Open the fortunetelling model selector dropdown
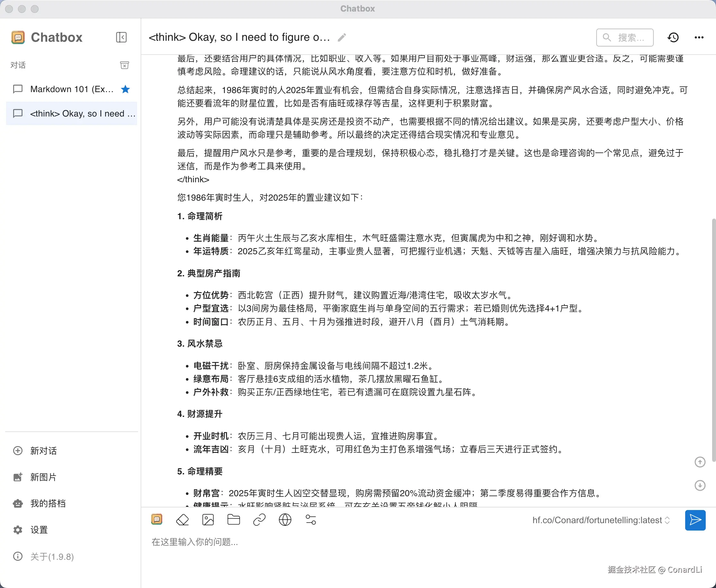 point(601,520)
